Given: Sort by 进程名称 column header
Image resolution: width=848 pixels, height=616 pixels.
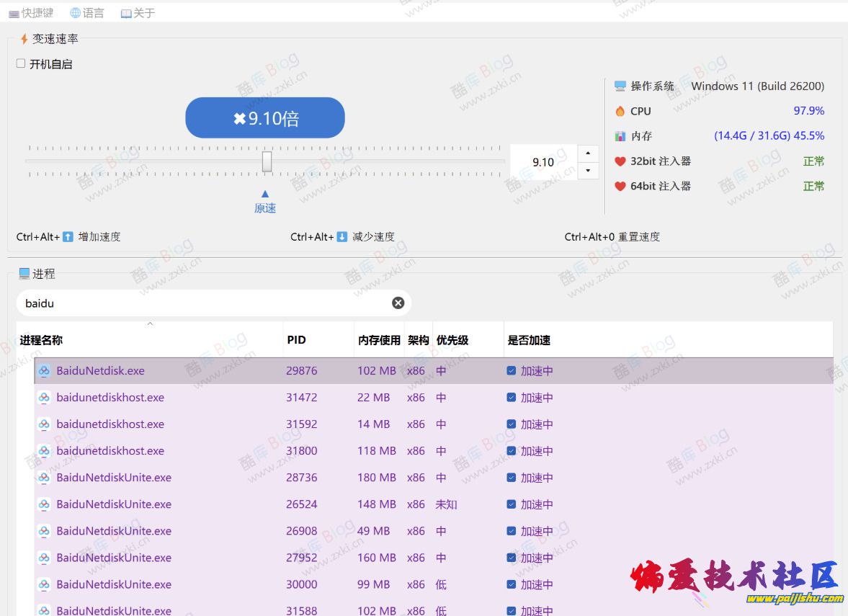Looking at the screenshot, I should (41, 340).
